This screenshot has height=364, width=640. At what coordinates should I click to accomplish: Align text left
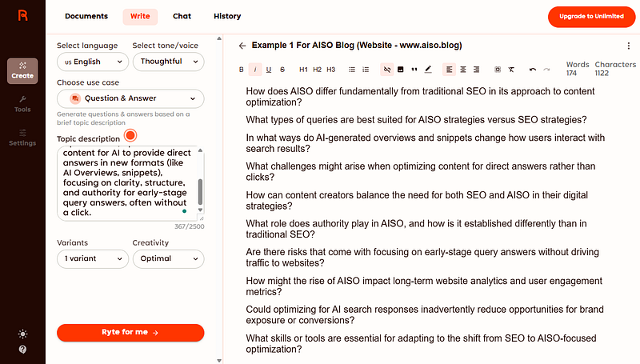[x=449, y=70]
